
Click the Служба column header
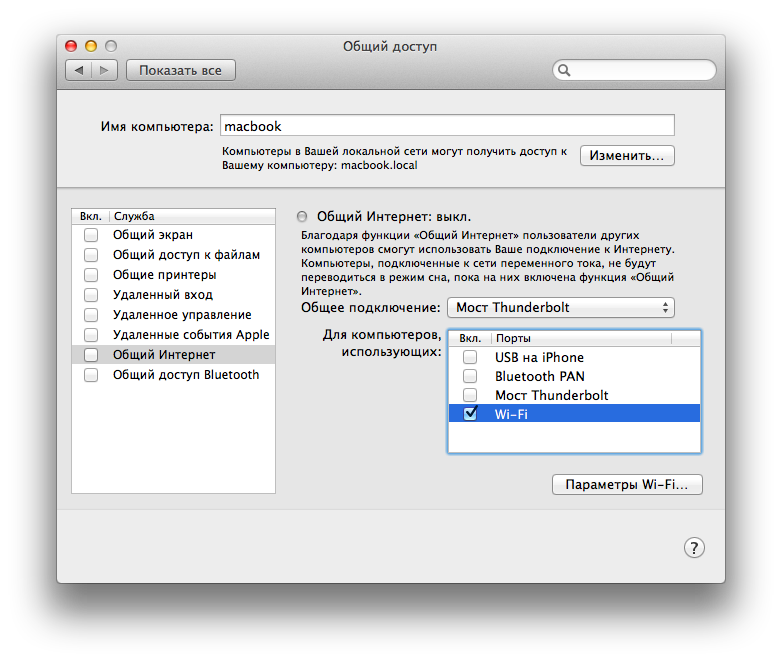click(192, 216)
